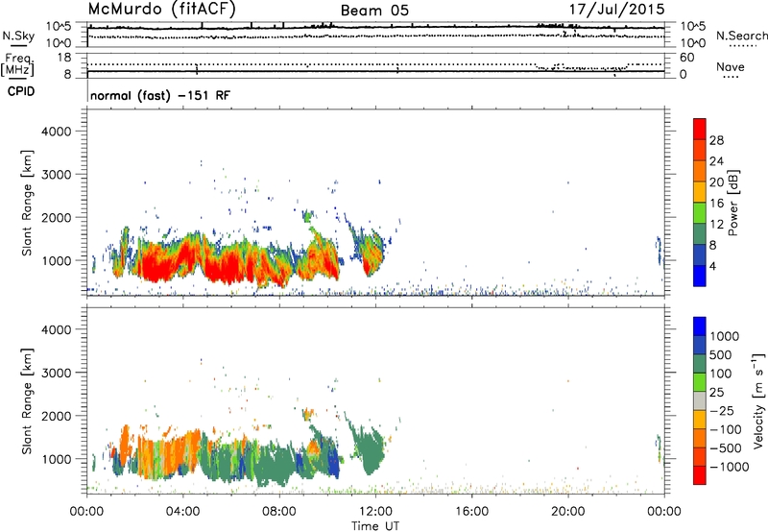Click the blue top swatch of the velocity colorbar
Screen dimensions: 768x532
(700, 326)
